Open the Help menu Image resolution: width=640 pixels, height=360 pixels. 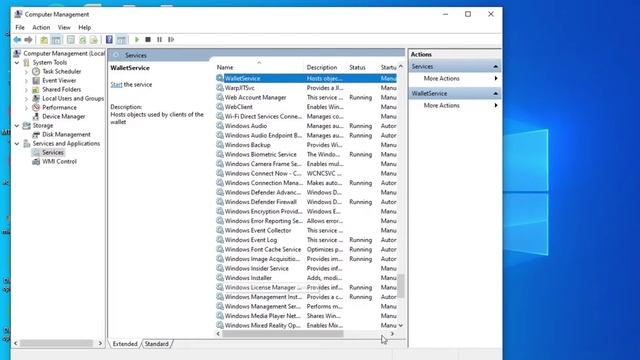[x=84, y=27]
